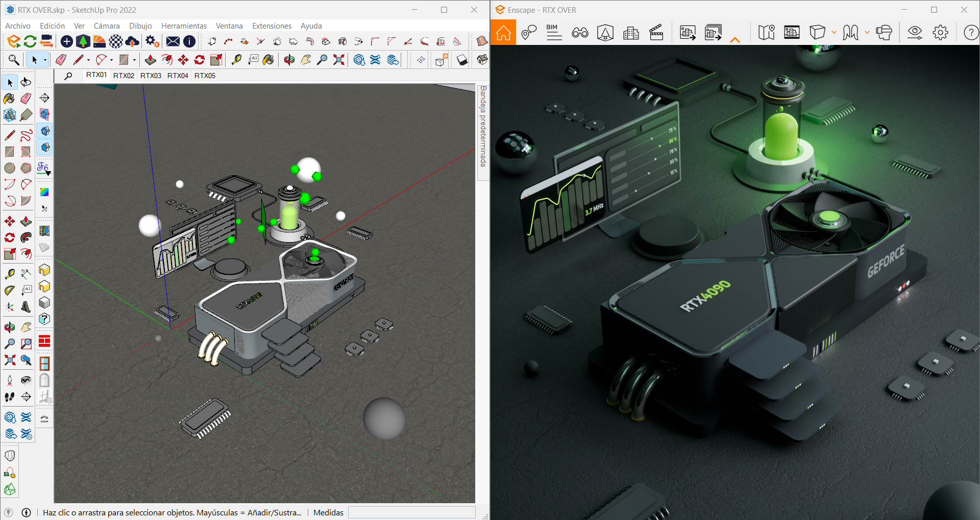Screen dimensions: 980x520
Task: Open Enscape asset library in SketchUp toolbar
Action: [x=83, y=41]
